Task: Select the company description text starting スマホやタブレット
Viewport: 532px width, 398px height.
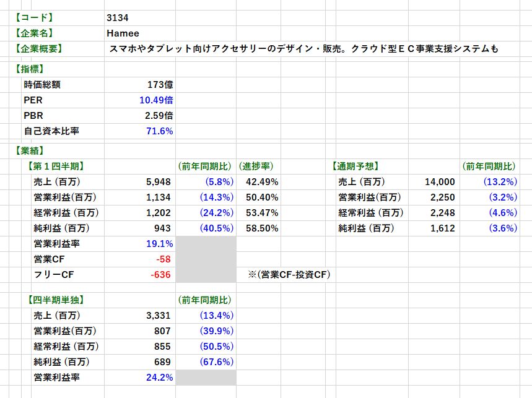Action: coord(303,49)
